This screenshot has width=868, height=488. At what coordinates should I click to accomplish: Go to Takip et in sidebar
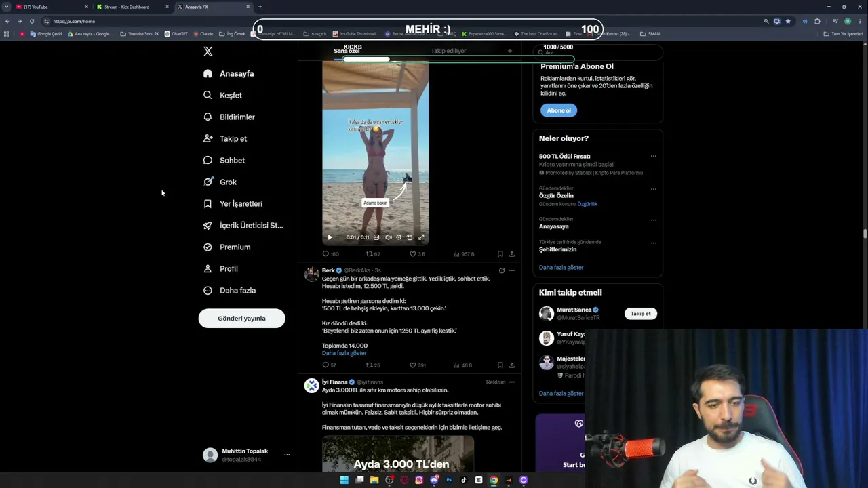coord(225,138)
